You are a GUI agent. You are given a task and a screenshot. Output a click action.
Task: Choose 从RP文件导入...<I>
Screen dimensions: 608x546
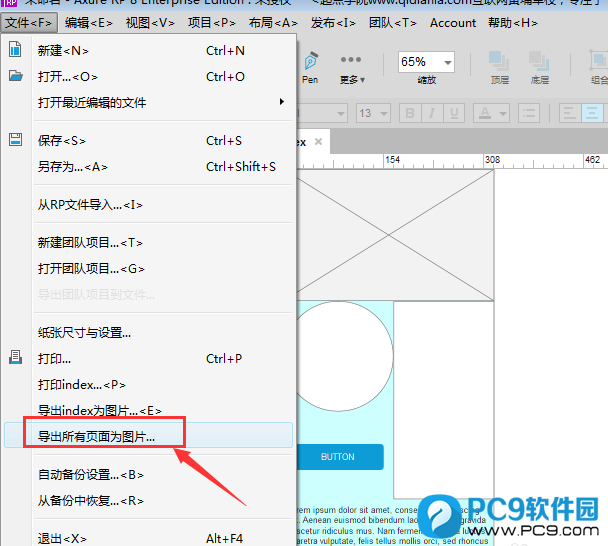tap(148, 204)
